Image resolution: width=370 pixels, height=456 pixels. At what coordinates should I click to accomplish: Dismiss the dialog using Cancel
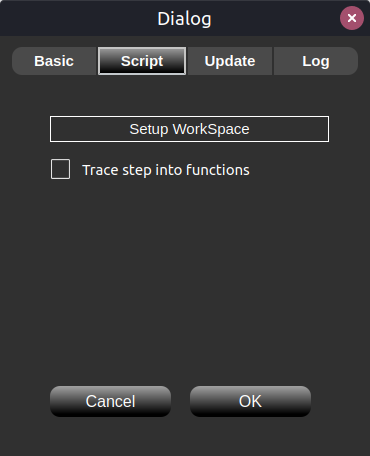tap(110, 401)
